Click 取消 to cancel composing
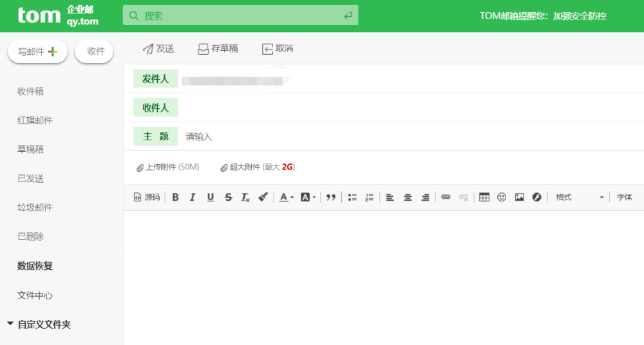 (278, 48)
